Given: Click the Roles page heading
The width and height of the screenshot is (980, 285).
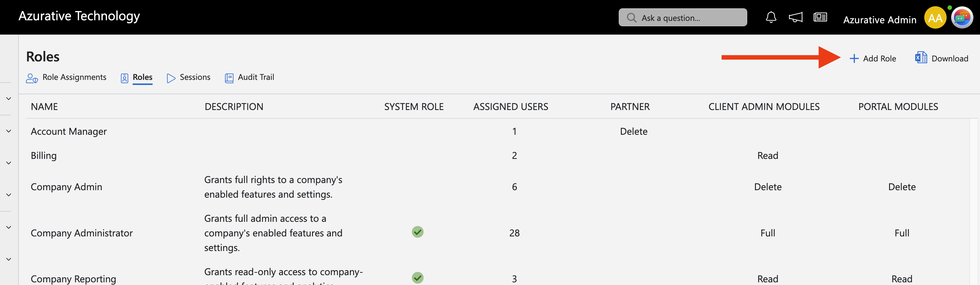Looking at the screenshot, I should pyautogui.click(x=43, y=57).
